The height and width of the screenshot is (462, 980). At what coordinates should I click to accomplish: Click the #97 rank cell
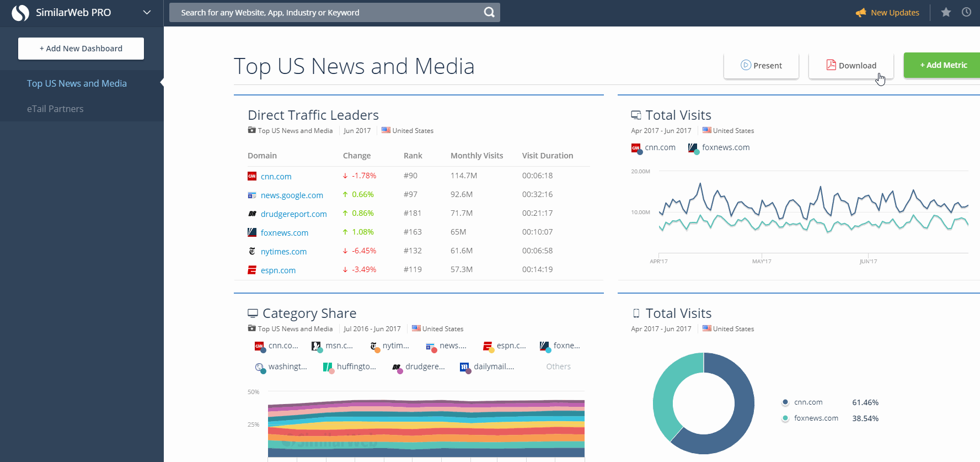coord(410,194)
